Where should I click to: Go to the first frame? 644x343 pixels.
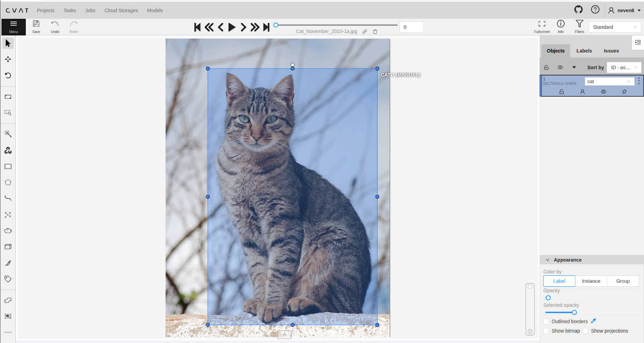coord(197,27)
